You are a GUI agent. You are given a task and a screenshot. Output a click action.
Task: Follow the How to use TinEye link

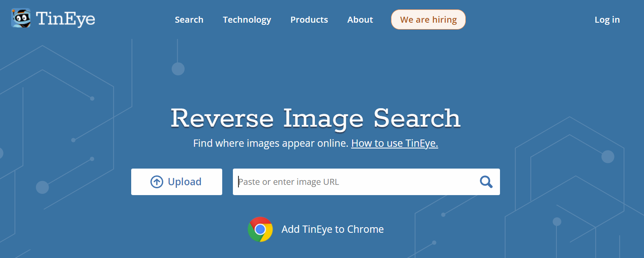394,143
